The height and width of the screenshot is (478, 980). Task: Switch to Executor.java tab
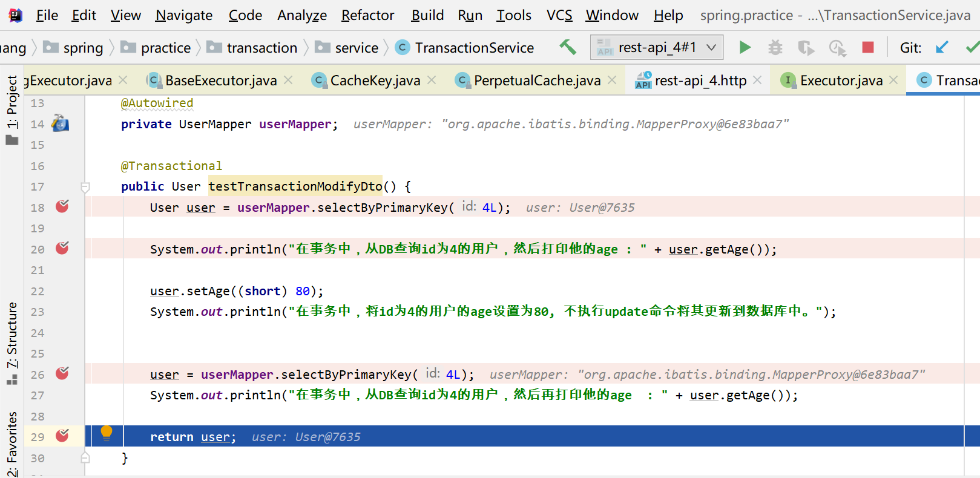841,80
